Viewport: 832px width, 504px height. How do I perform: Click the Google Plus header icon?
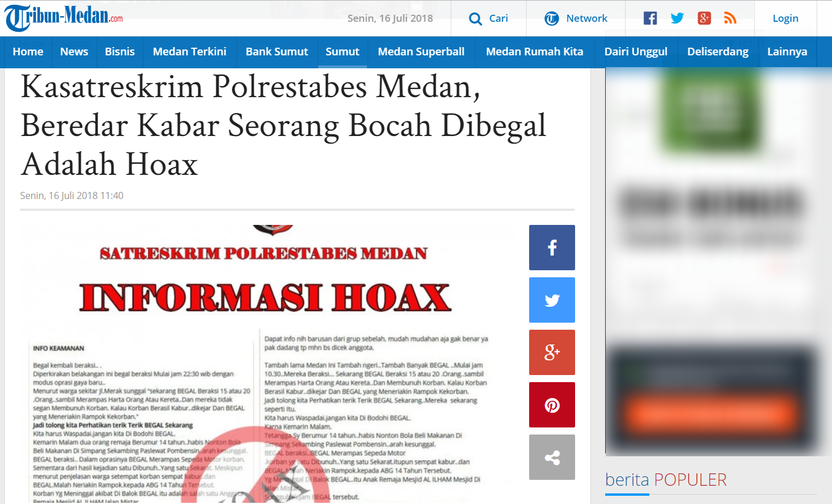click(704, 18)
